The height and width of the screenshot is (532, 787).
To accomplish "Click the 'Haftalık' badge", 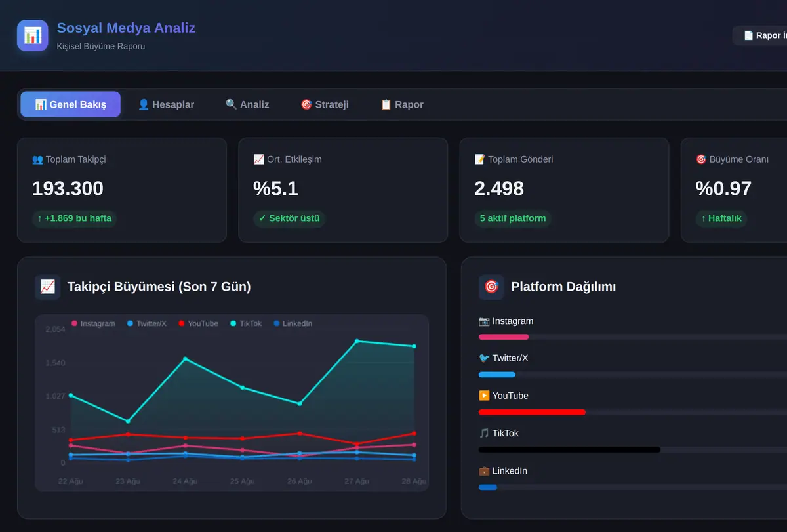I will pos(721,218).
